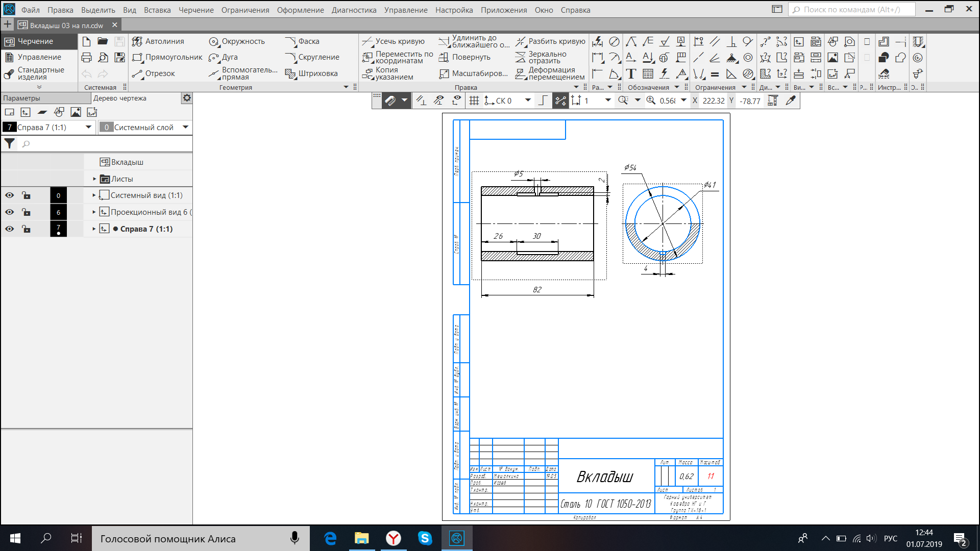Toggle lock on Справа 7 view
The width and height of the screenshot is (980, 551).
coord(26,229)
